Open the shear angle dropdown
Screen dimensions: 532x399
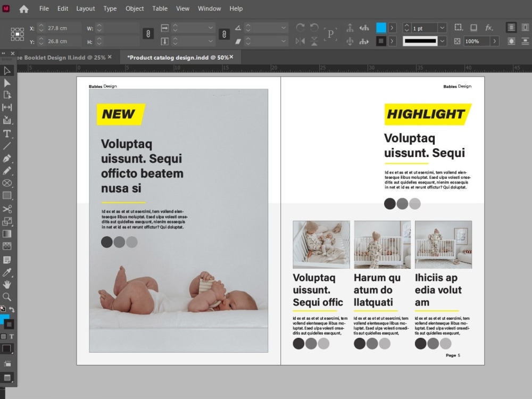pyautogui.click(x=284, y=41)
